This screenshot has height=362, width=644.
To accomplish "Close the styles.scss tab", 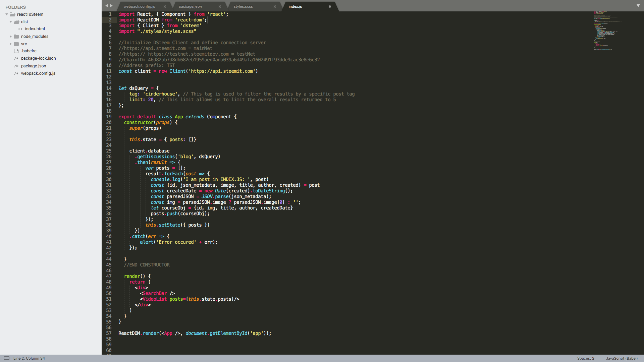I will pyautogui.click(x=275, y=7).
